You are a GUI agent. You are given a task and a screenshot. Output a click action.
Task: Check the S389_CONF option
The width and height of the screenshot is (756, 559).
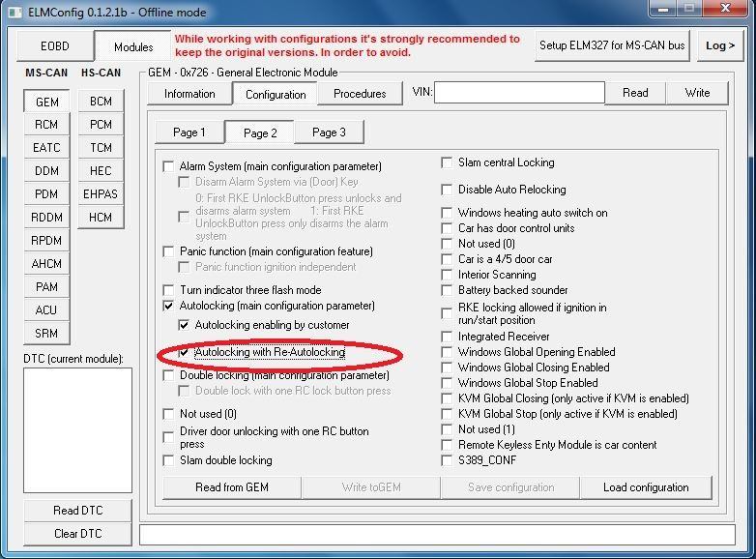tap(447, 460)
